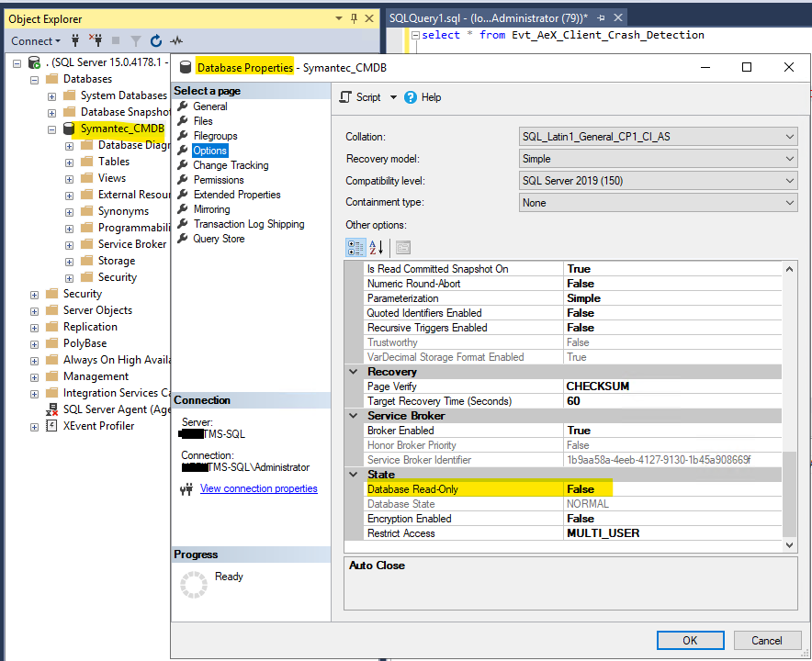Click the Script icon in properties toolbar
The height and width of the screenshot is (661, 812).
point(345,97)
